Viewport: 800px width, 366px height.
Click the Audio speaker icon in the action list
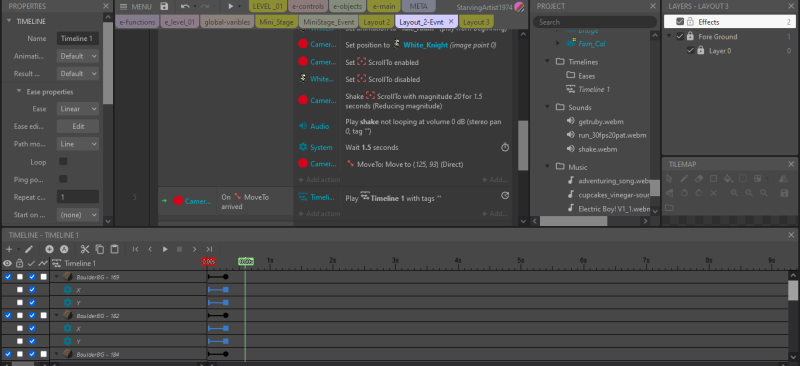point(302,126)
